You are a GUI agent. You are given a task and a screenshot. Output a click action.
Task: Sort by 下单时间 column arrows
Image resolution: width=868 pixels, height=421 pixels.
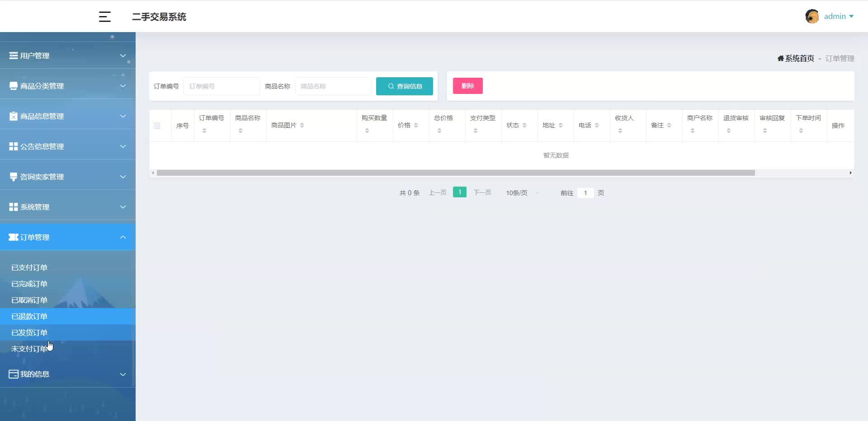(x=801, y=131)
